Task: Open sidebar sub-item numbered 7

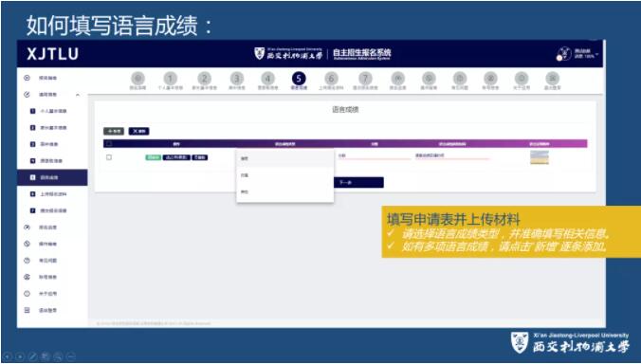Action: pos(52,210)
